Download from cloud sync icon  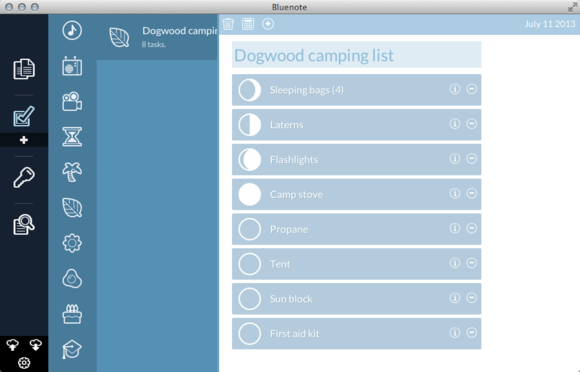pos(36,345)
